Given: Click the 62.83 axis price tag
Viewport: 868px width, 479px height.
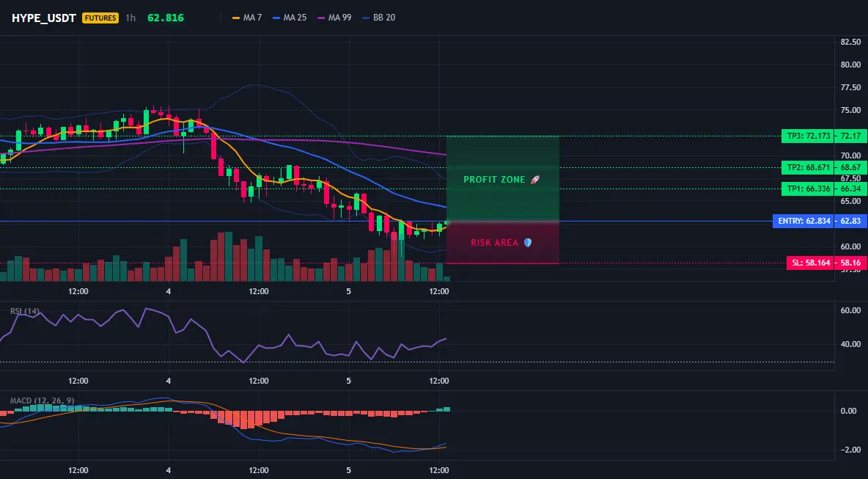Looking at the screenshot, I should (x=850, y=222).
